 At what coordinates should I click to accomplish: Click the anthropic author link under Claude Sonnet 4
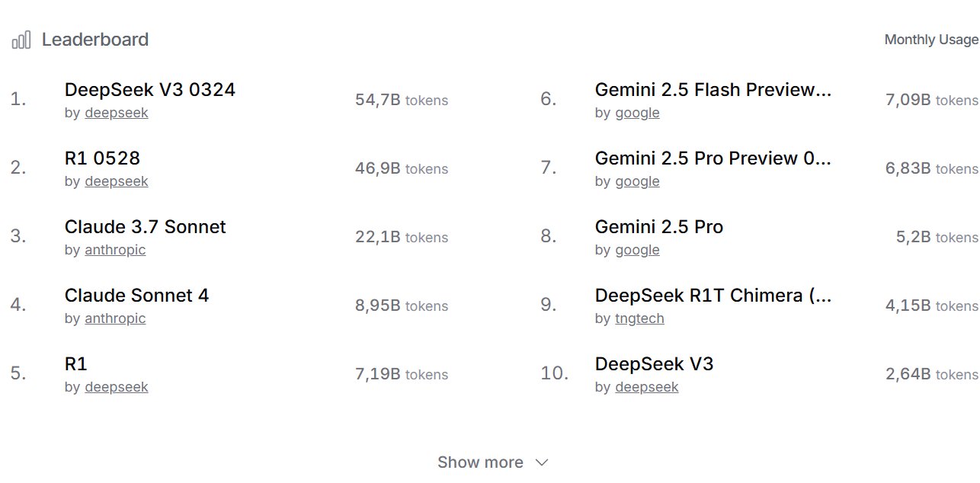click(115, 318)
